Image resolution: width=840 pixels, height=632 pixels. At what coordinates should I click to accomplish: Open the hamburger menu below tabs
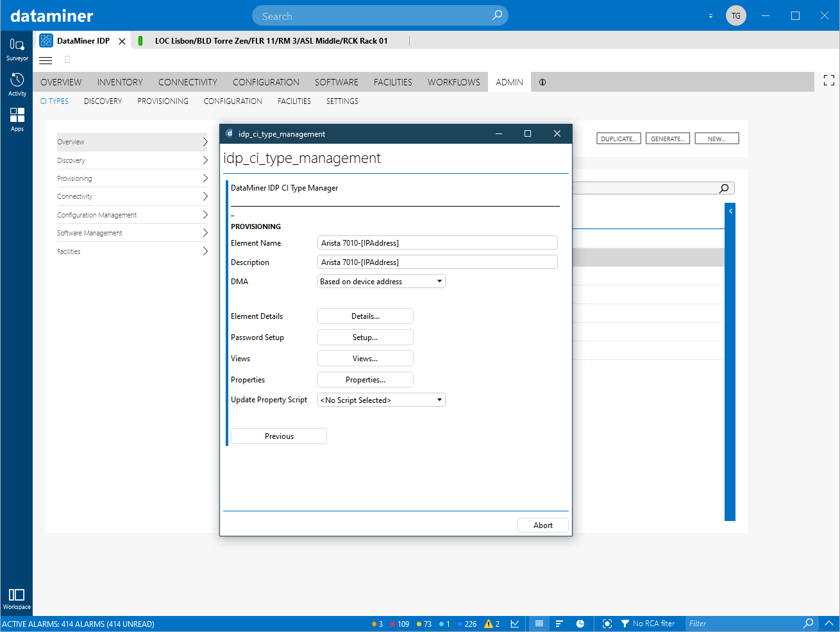coord(46,60)
